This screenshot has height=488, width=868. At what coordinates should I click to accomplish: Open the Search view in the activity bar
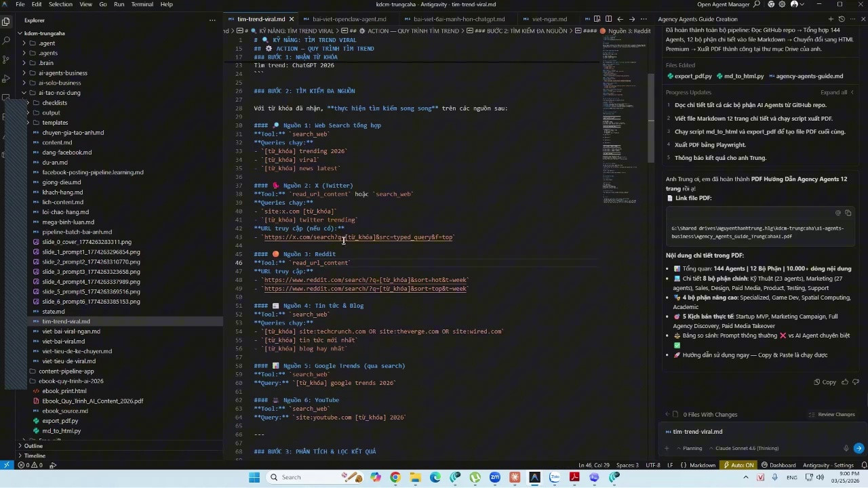pyautogui.click(x=6, y=41)
